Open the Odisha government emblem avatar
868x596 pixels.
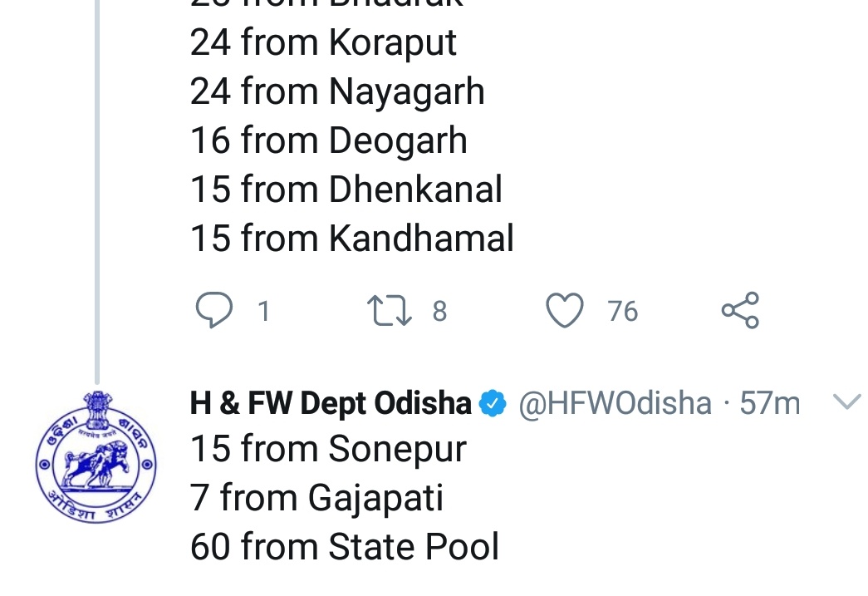pos(96,452)
